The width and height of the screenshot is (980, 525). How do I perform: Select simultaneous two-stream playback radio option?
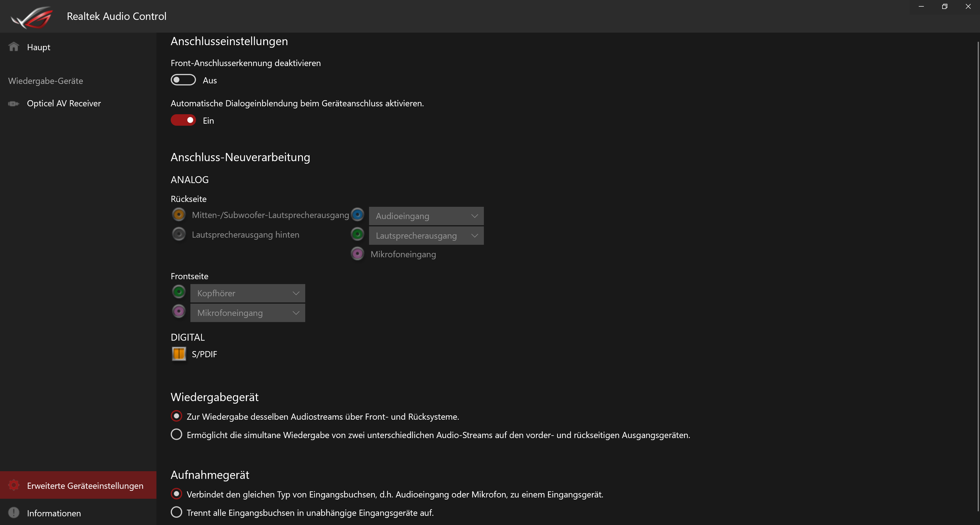pyautogui.click(x=176, y=434)
